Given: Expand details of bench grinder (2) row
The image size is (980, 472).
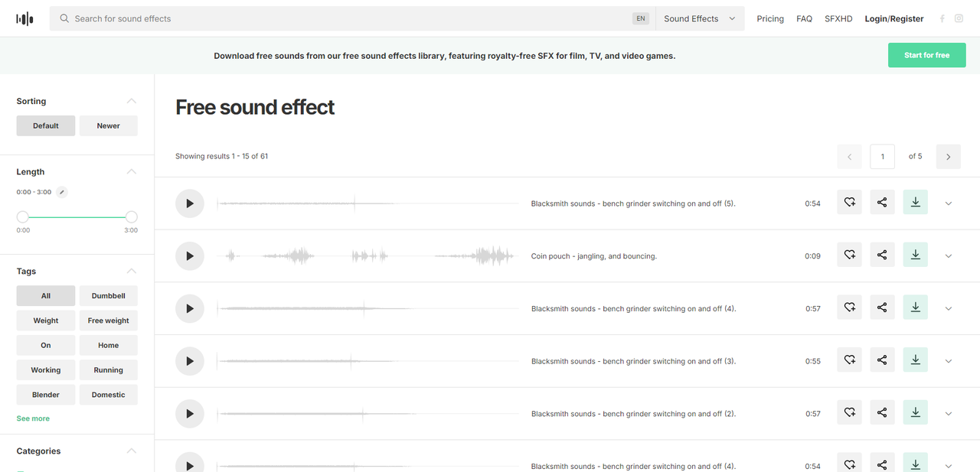Looking at the screenshot, I should click(x=949, y=413).
